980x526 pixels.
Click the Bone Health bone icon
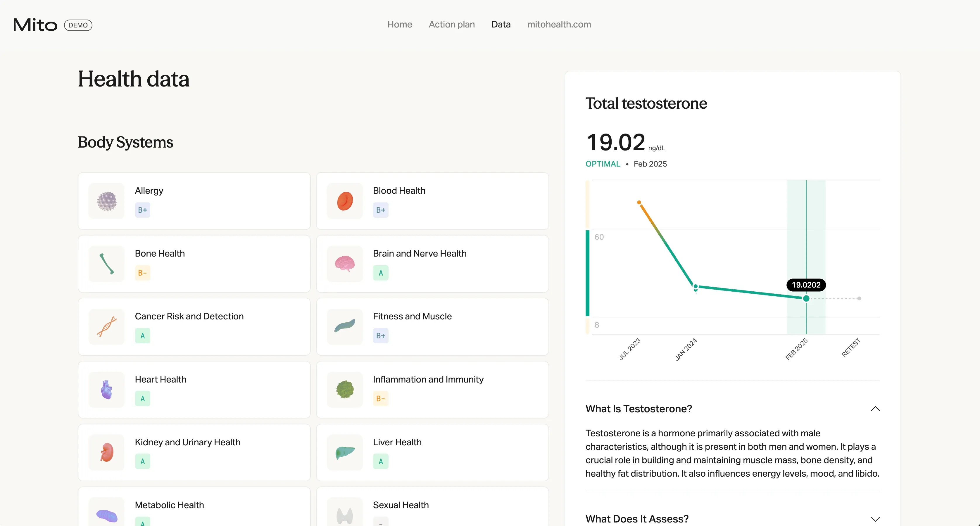tap(106, 264)
